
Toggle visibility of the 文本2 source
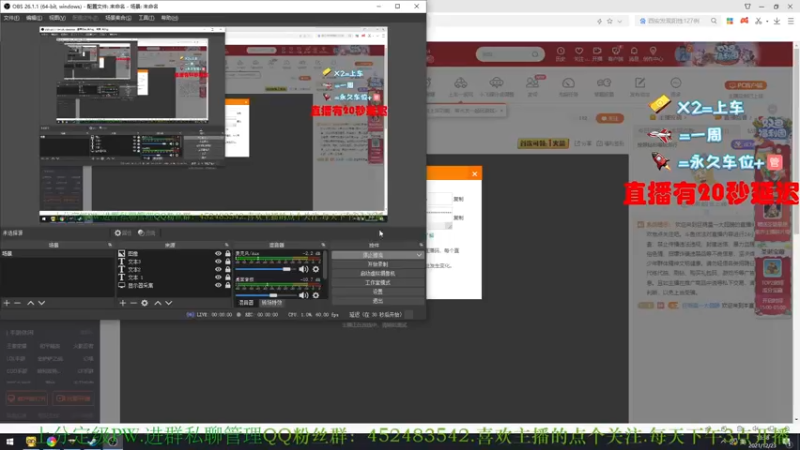click(x=218, y=269)
